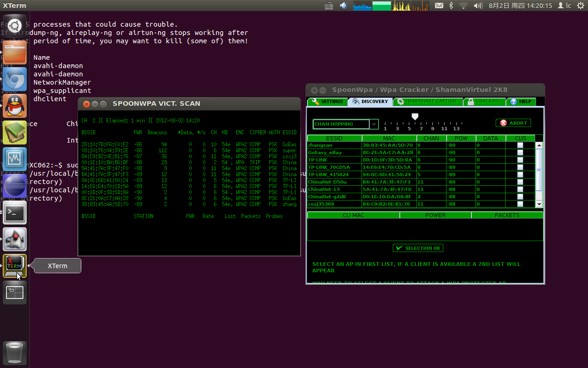Click the MAC column header
This screenshot has width=588, height=368.
pos(389,138)
